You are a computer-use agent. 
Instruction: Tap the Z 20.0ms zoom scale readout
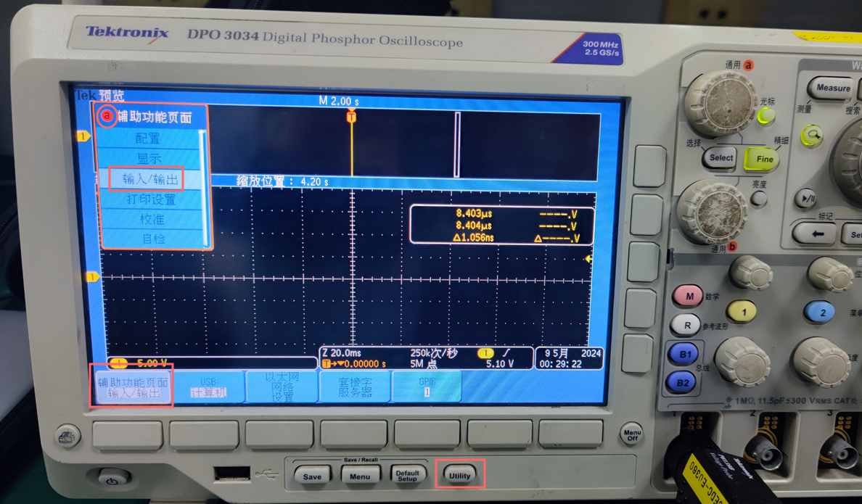pos(342,353)
